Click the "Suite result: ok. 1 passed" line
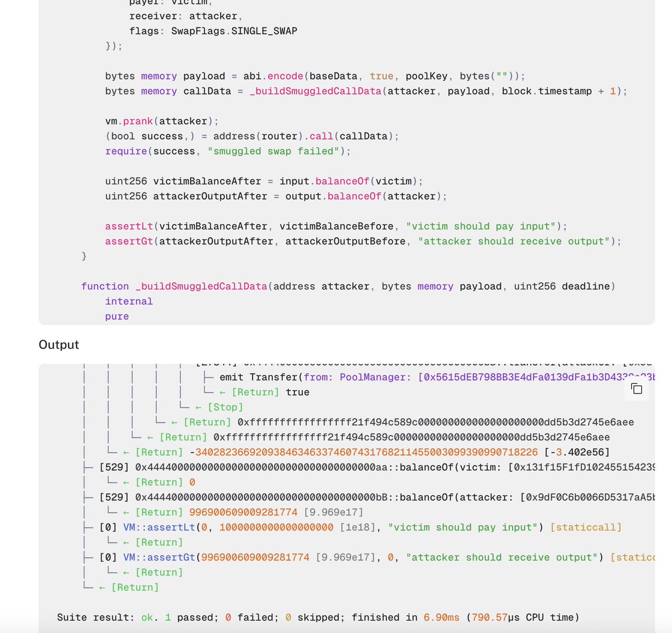 click(x=318, y=617)
